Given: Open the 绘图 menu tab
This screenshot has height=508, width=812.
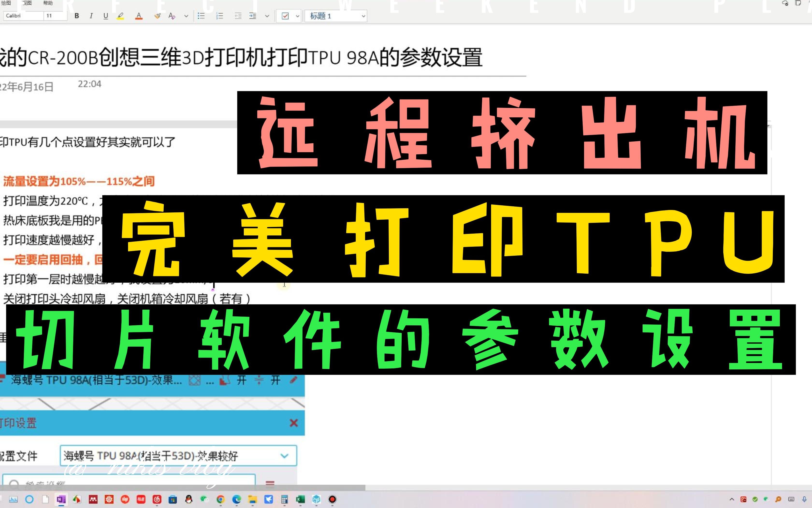Looking at the screenshot, I should (6, 3).
